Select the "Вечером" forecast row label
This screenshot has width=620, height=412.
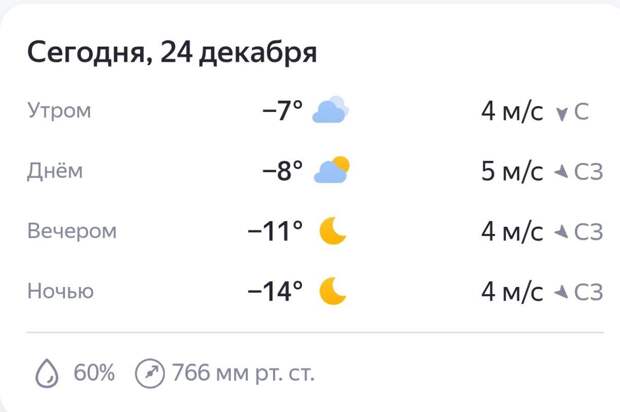click(72, 231)
